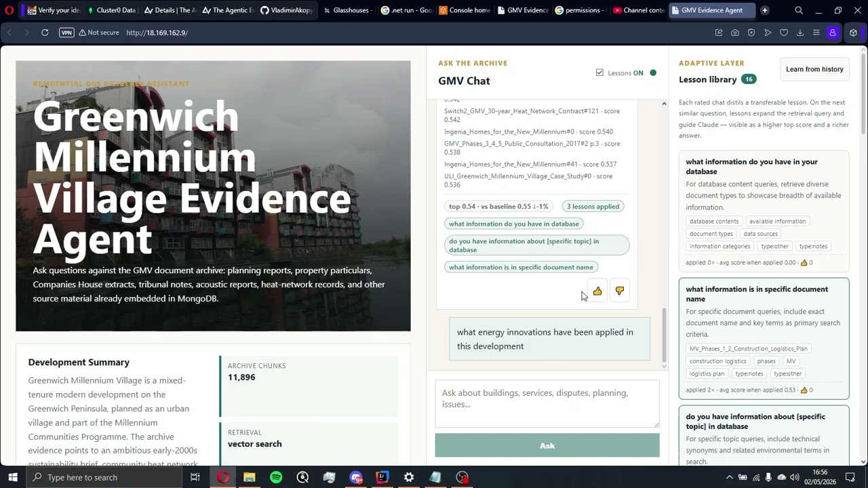Select 'available information' lesson tag
868x488 pixels.
(x=778, y=222)
